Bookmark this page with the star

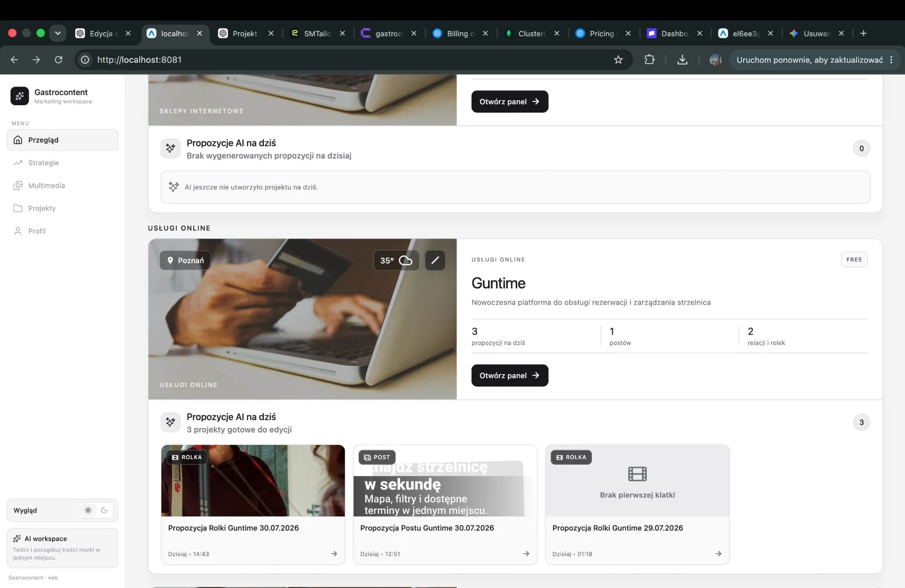pyautogui.click(x=618, y=60)
